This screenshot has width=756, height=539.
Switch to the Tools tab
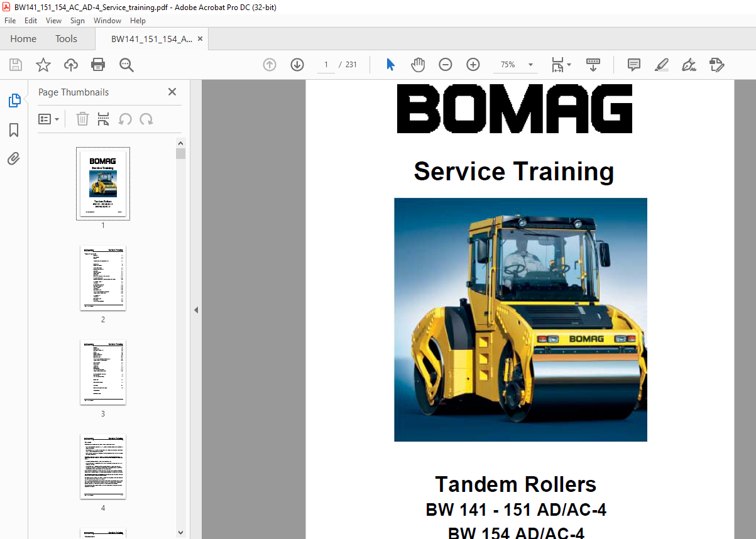pyautogui.click(x=66, y=39)
